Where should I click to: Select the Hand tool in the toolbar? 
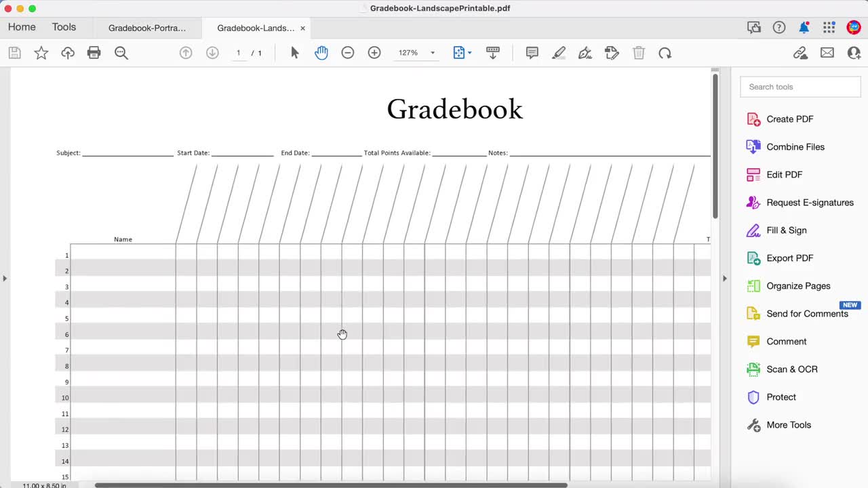coord(321,52)
